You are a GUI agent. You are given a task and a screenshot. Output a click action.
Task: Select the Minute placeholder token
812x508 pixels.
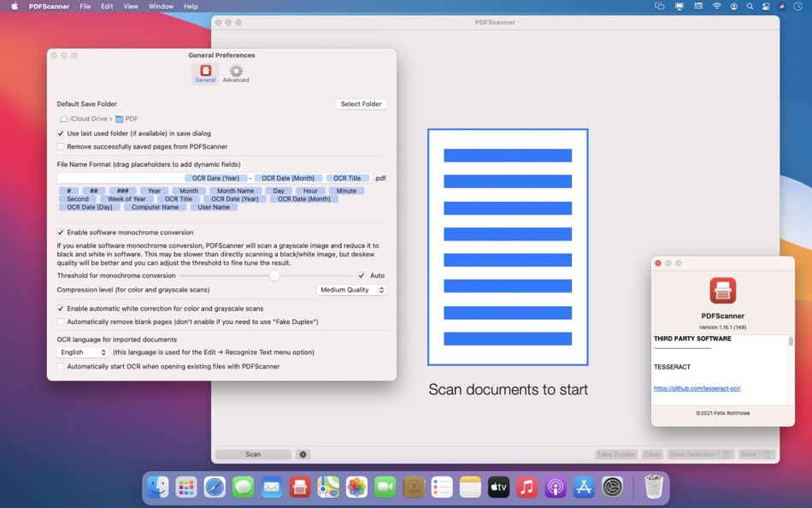346,191
